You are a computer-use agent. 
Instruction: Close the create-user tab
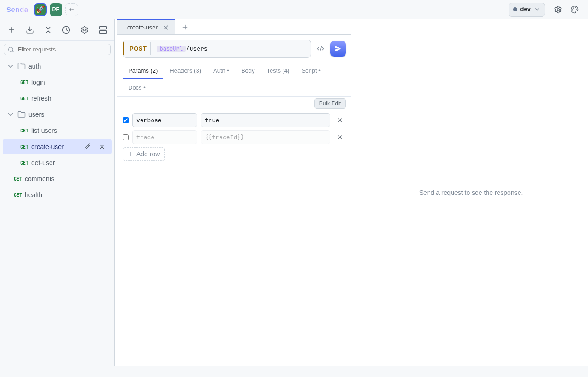coord(166,28)
